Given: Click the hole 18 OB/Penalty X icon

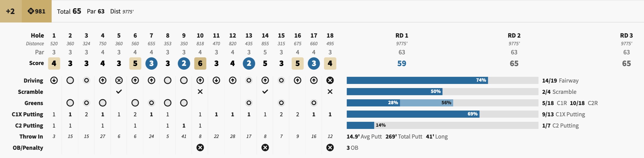Looking at the screenshot, I should point(330,148).
